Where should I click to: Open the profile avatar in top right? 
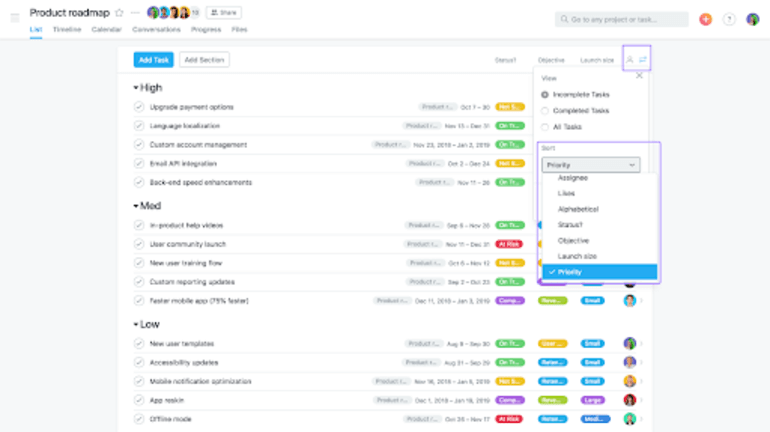[752, 19]
